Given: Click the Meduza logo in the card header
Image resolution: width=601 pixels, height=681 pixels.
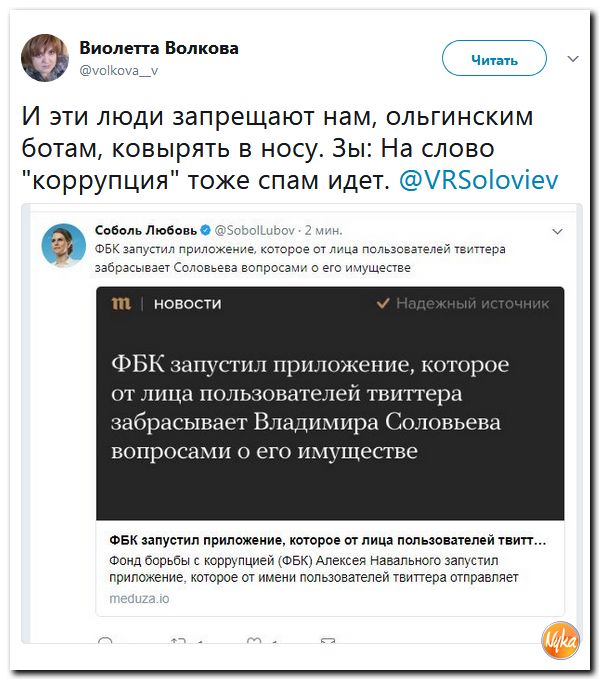Looking at the screenshot, I should click(x=121, y=303).
